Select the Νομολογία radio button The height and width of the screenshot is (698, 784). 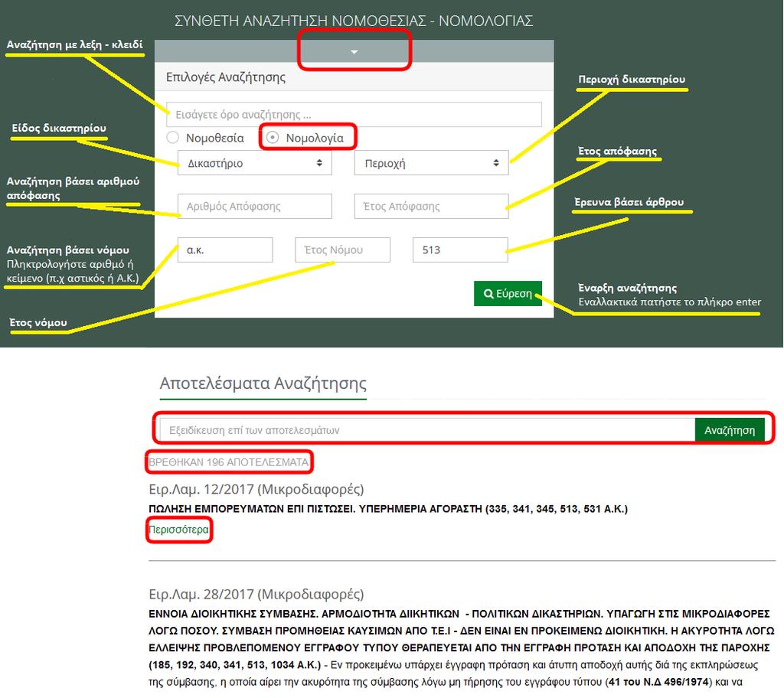point(273,138)
